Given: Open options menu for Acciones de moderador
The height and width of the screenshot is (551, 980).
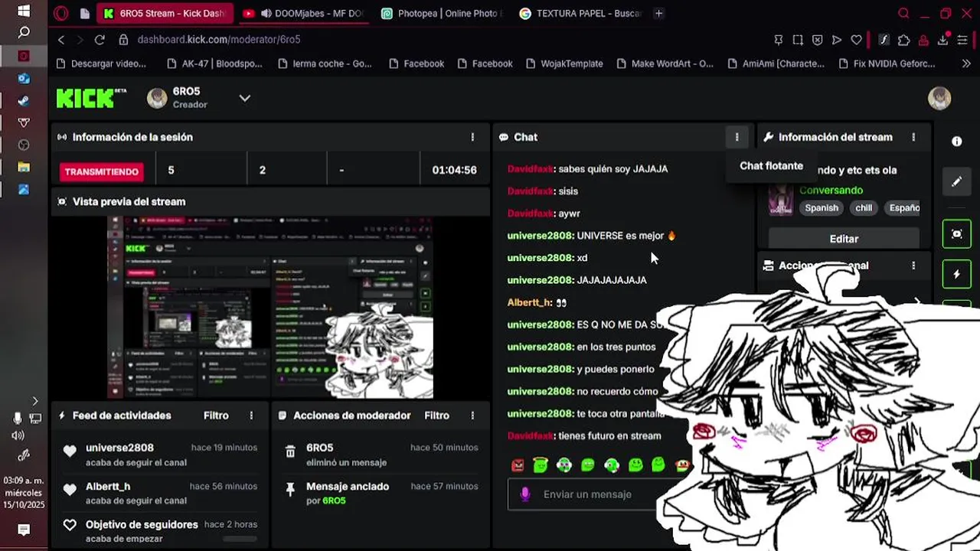Looking at the screenshot, I should [472, 416].
